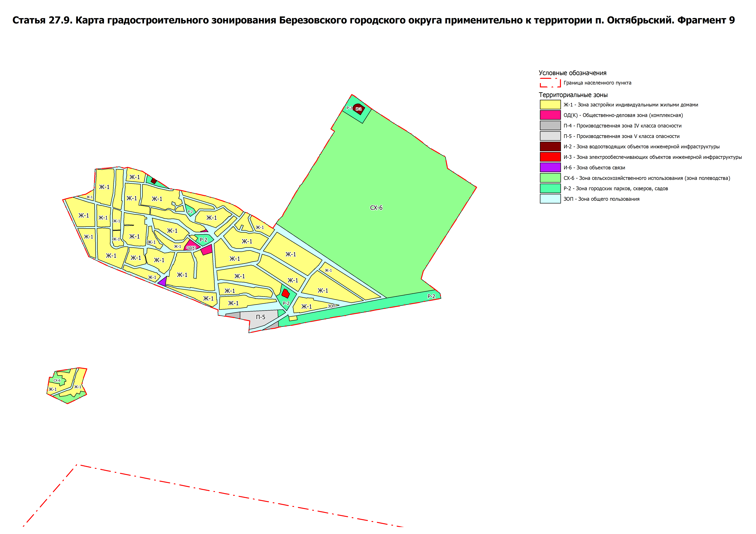Click the red И-3 polygon inside the Р-2 zone

(x=286, y=294)
